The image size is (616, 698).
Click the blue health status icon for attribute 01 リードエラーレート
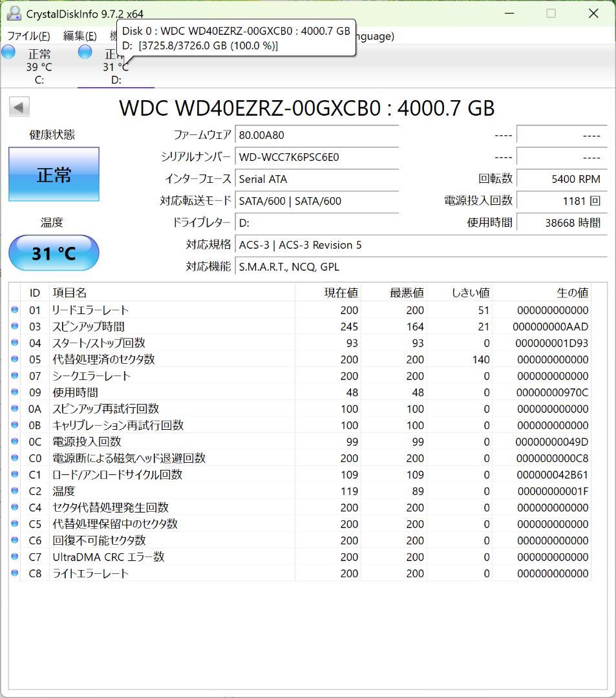pyautogui.click(x=14, y=310)
